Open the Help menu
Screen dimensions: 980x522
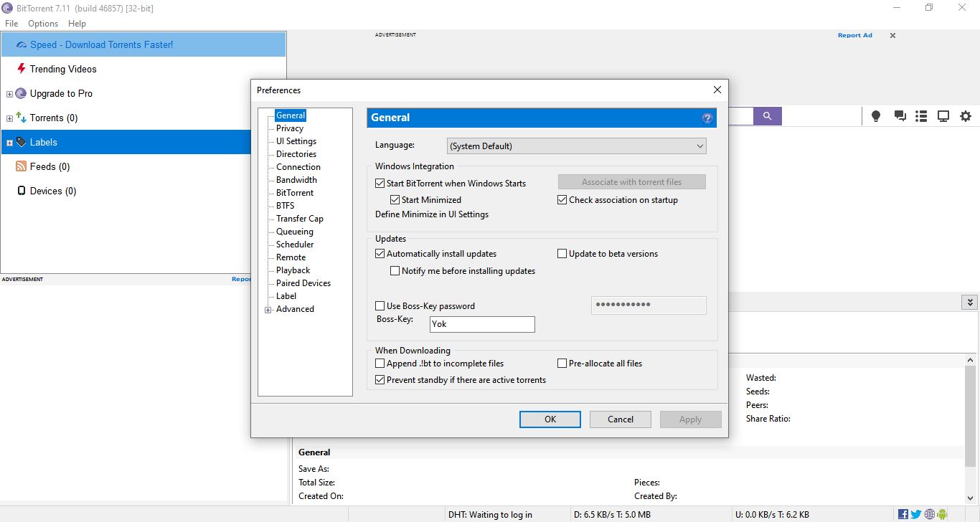pyautogui.click(x=77, y=24)
